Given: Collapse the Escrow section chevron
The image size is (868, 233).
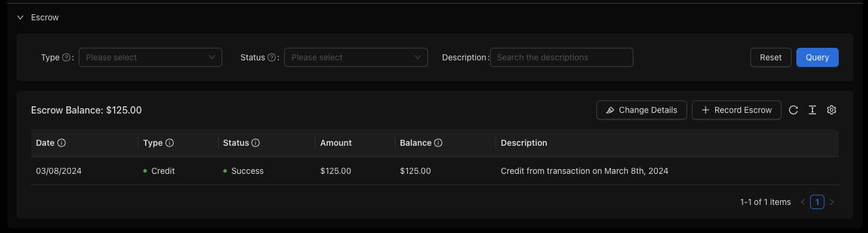Looking at the screenshot, I should click(20, 18).
